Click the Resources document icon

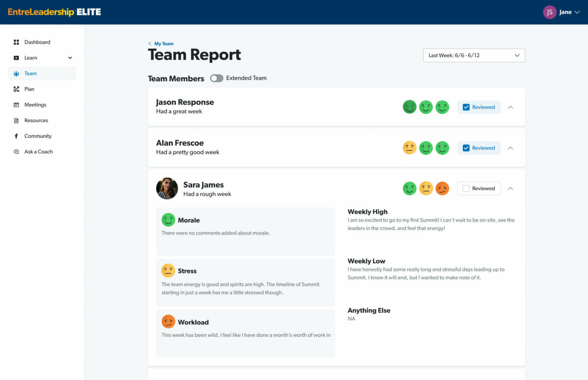click(x=16, y=121)
